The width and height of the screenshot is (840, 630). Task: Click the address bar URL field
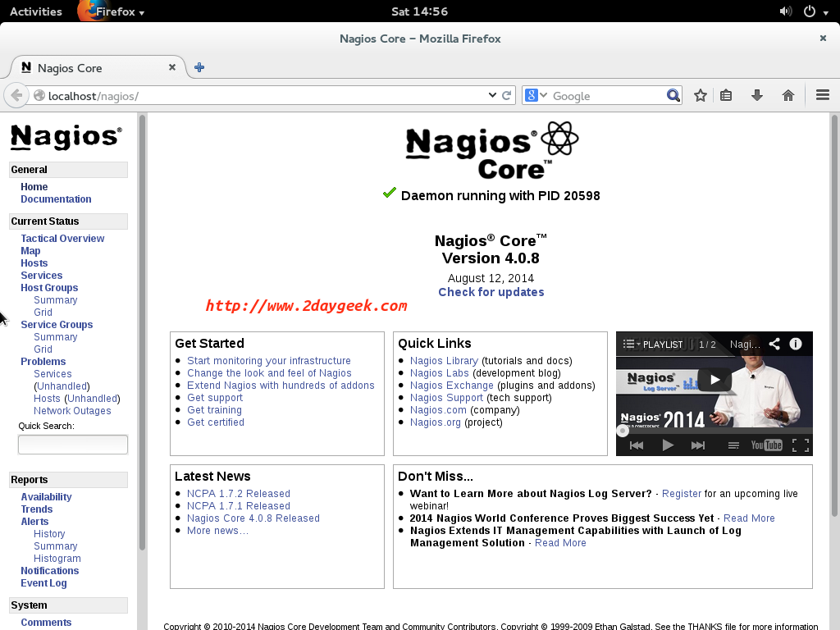267,96
